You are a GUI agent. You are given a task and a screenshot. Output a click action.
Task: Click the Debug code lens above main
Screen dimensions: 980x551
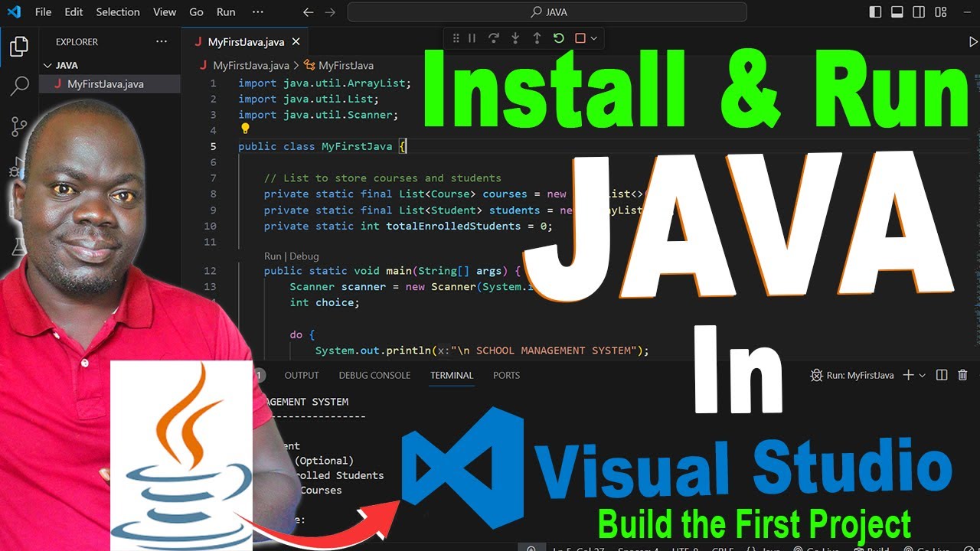point(304,256)
